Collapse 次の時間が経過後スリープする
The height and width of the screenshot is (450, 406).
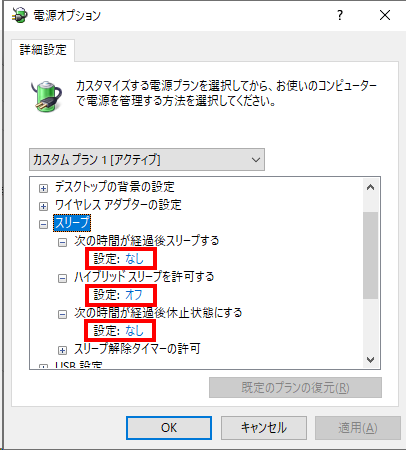pyautogui.click(x=62, y=242)
